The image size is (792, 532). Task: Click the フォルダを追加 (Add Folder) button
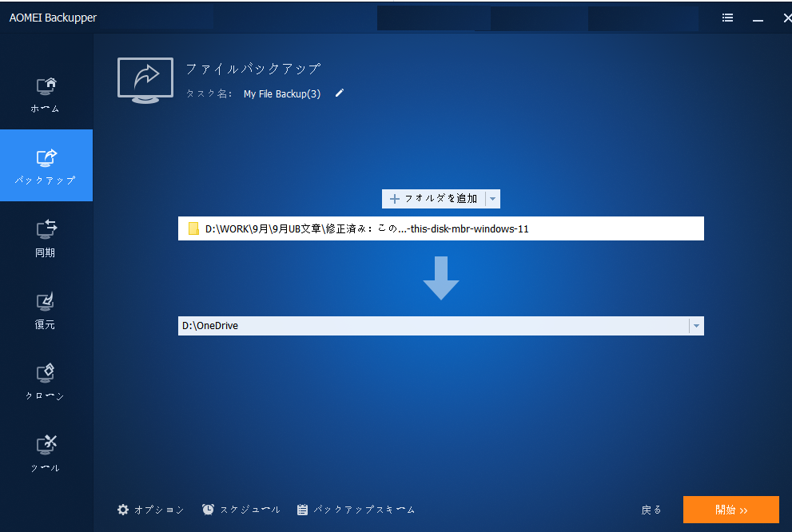434,199
